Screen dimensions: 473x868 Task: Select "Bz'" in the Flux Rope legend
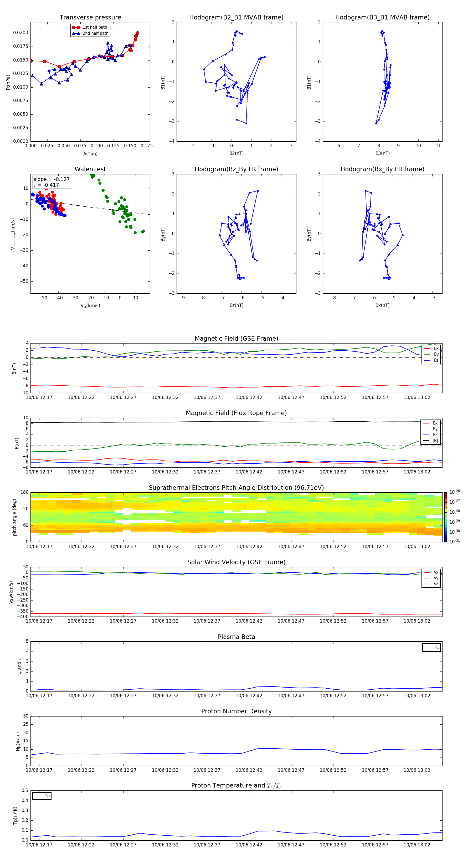[431, 435]
